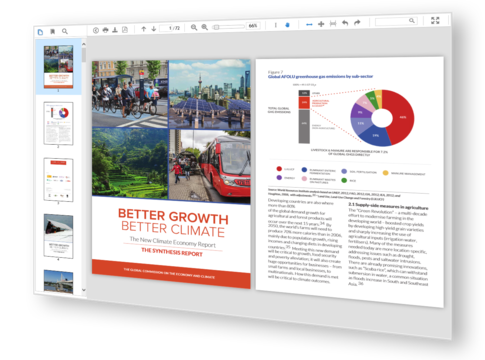The height and width of the screenshot is (360, 485).
Task: Click the zoom level slider
Action: coord(229,26)
